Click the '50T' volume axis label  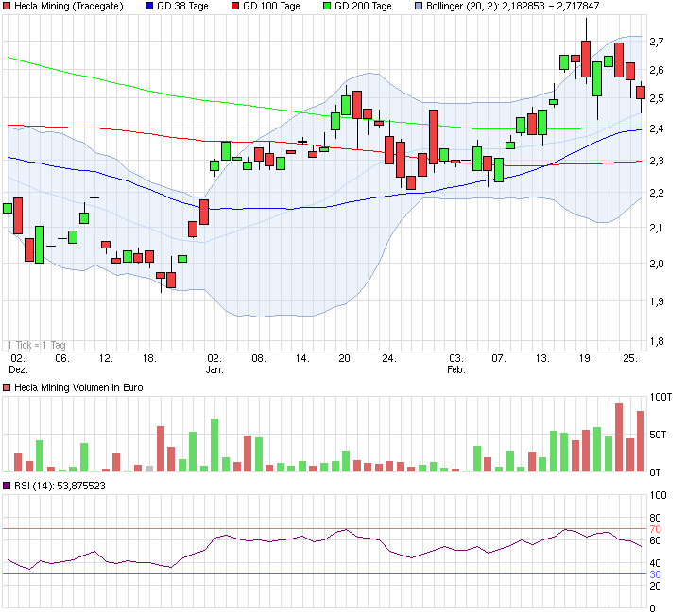coord(658,435)
